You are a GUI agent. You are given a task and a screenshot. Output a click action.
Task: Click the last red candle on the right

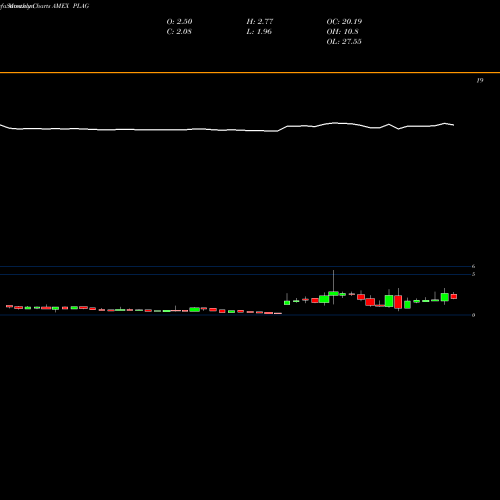pyautogui.click(x=454, y=296)
